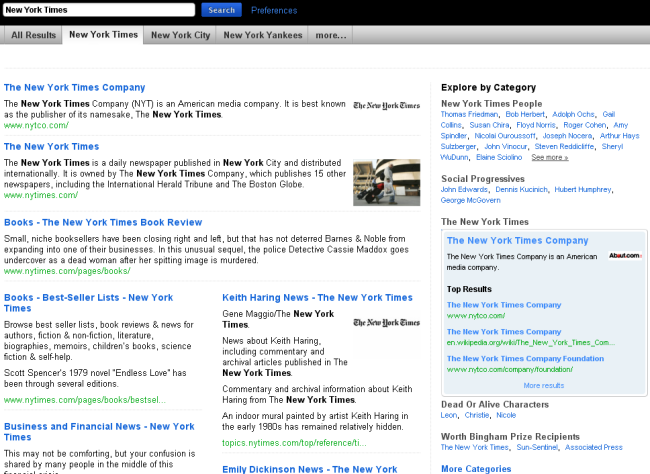The width and height of the screenshot is (650, 474).
Task: Open The New York Times Company sidebar card title
Action: point(517,241)
